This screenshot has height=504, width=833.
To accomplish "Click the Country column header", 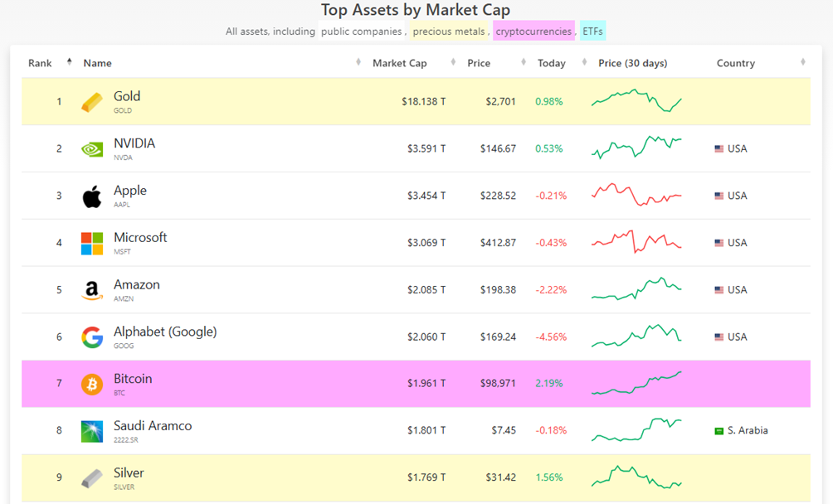I will point(736,63).
